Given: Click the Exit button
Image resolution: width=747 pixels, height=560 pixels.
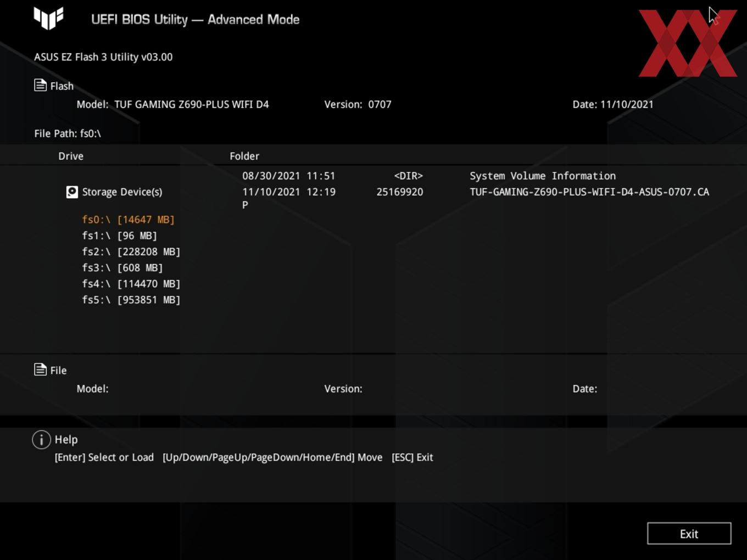Looking at the screenshot, I should click(x=689, y=534).
